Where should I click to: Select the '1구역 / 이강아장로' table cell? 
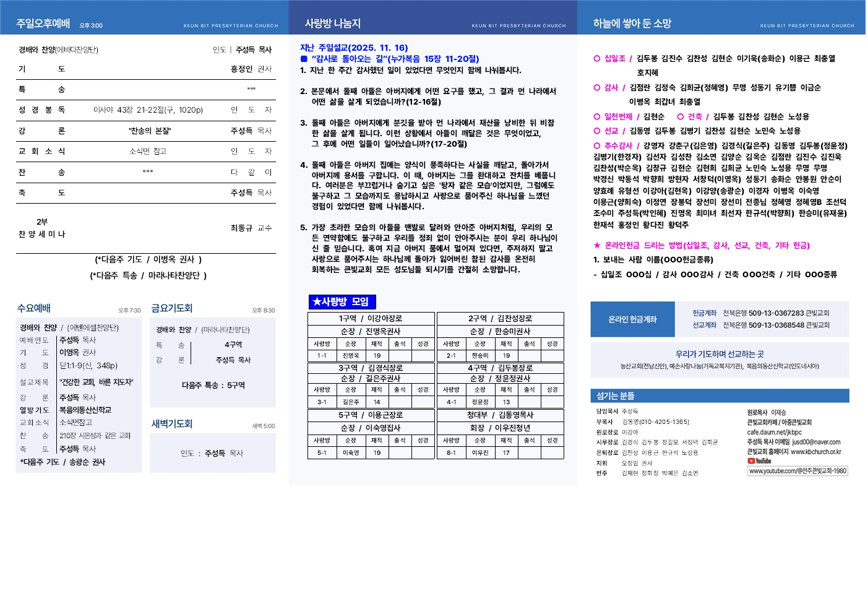[x=371, y=319]
